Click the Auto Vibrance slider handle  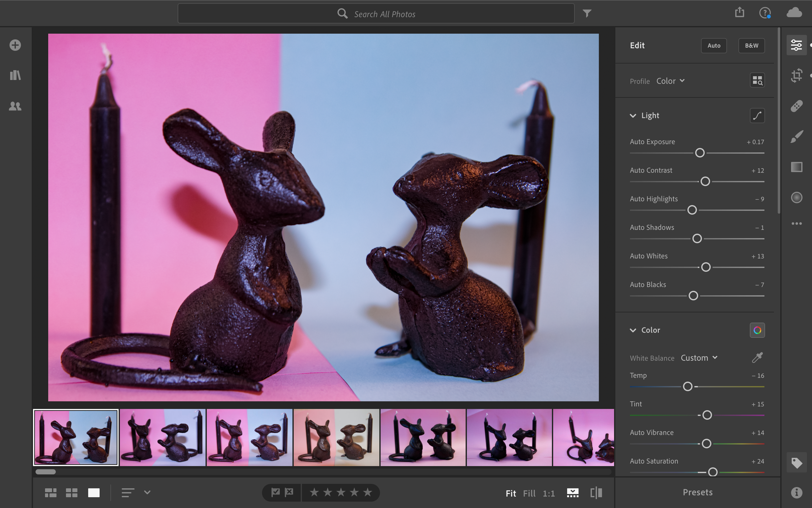pos(706,444)
